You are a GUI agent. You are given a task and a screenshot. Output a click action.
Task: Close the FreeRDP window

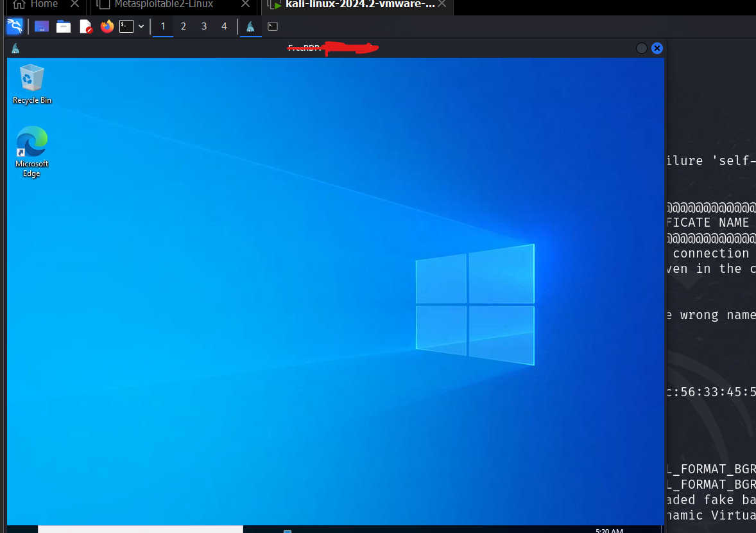657,48
